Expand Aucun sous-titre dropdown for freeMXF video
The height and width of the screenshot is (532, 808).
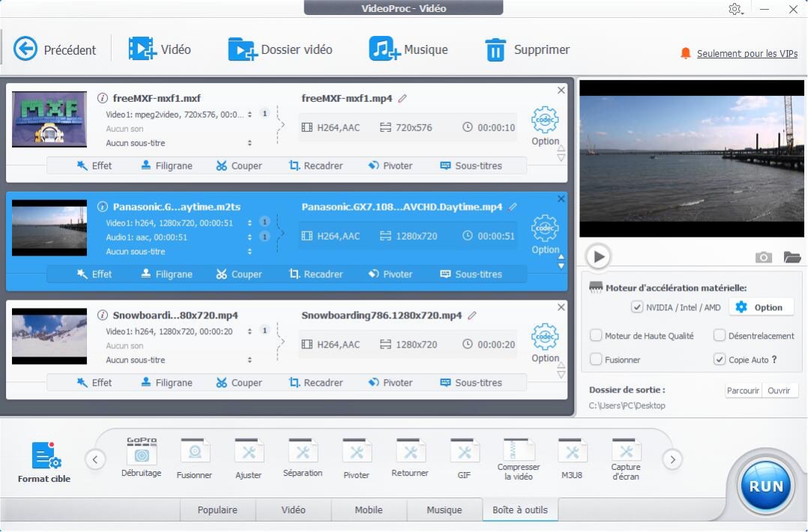[250, 143]
